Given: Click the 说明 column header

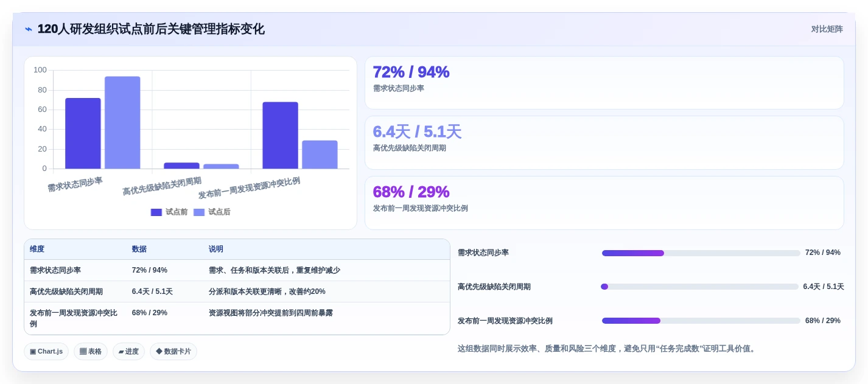Looking at the screenshot, I should pos(216,249).
